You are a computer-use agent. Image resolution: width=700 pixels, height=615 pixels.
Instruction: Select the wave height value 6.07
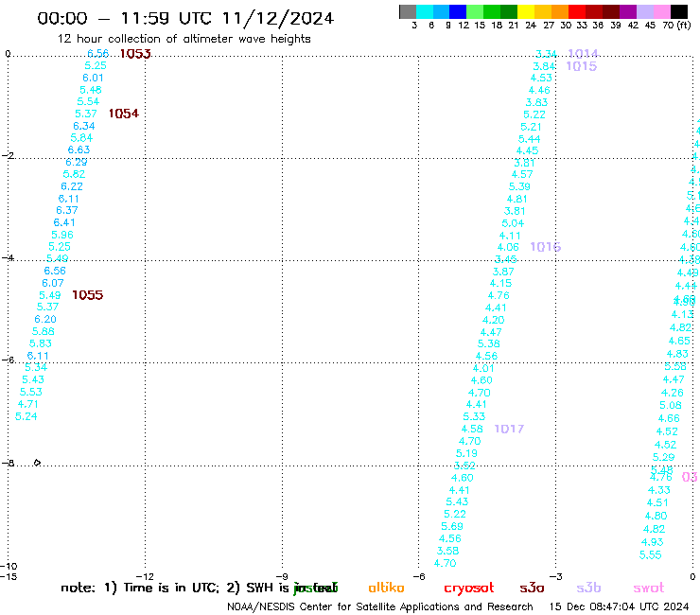point(53,283)
